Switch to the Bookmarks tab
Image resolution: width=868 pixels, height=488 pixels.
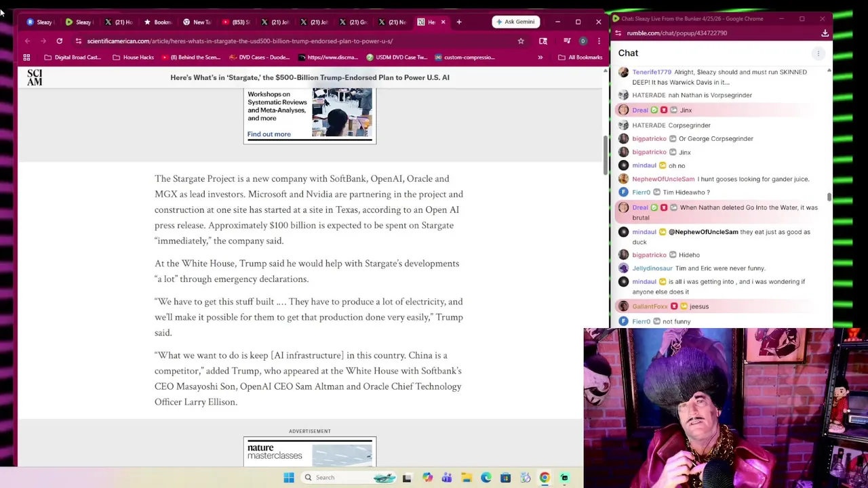pos(157,22)
